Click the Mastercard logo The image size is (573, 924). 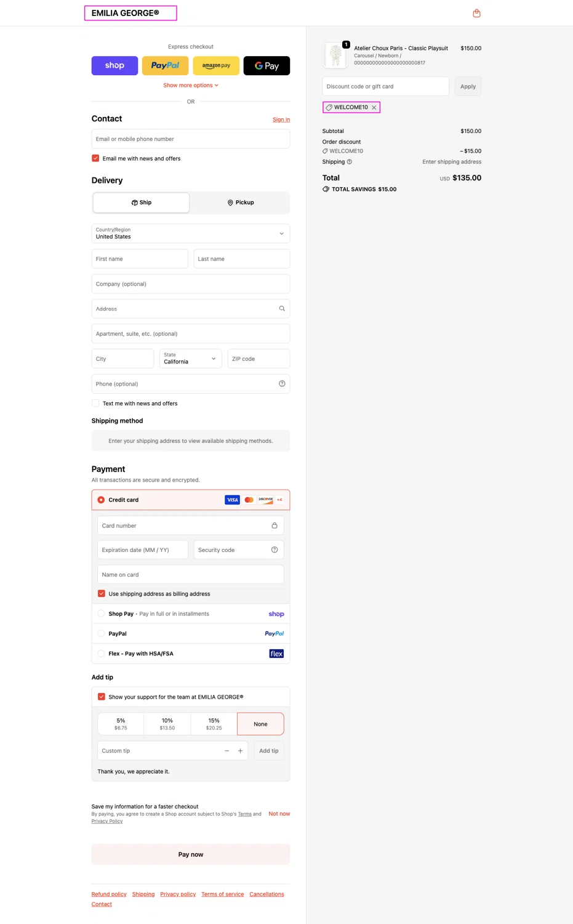[249, 500]
